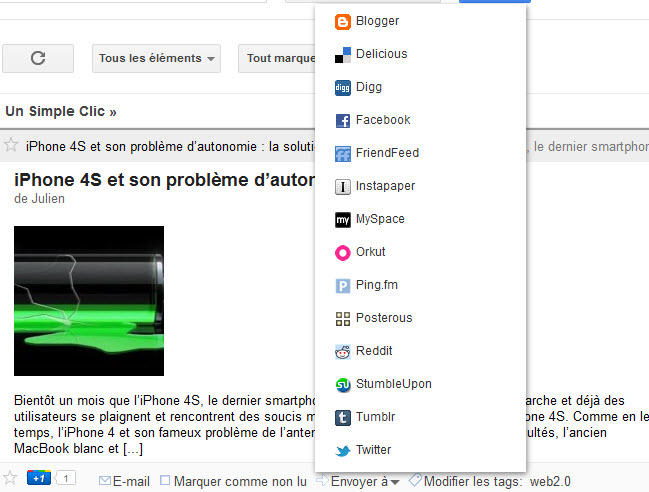Image resolution: width=649 pixels, height=492 pixels.
Task: Pick FriendFeed in the dropdown list
Action: (x=421, y=154)
